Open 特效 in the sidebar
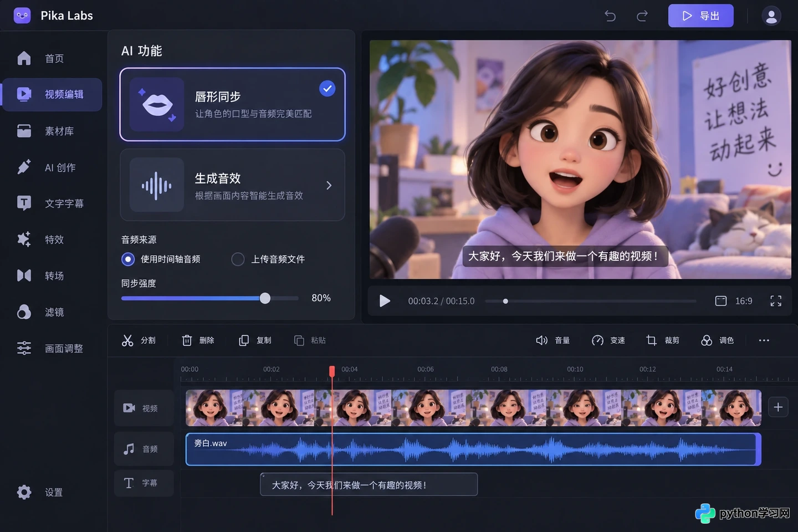798x532 pixels. 52,239
